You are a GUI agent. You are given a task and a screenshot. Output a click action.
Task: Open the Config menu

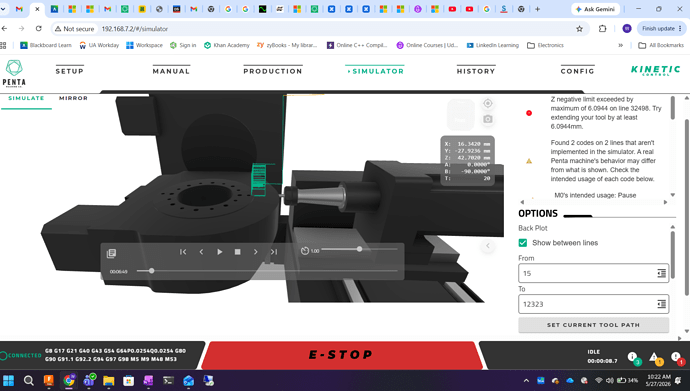tap(577, 71)
